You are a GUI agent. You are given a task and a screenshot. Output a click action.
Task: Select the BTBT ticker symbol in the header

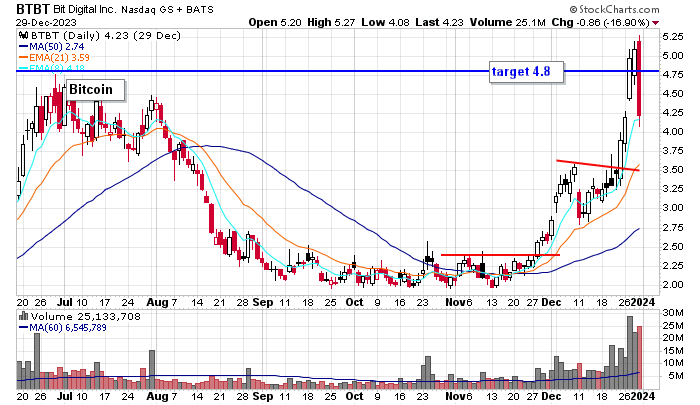coord(33,9)
